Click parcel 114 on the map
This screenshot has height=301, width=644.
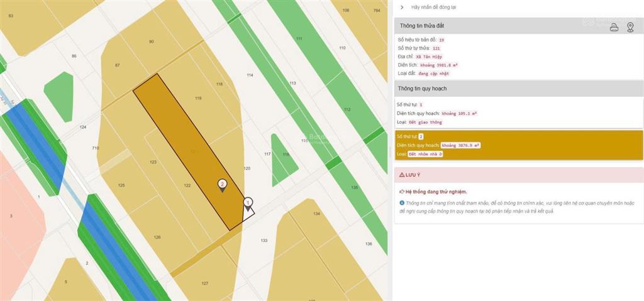pyautogui.click(x=250, y=75)
